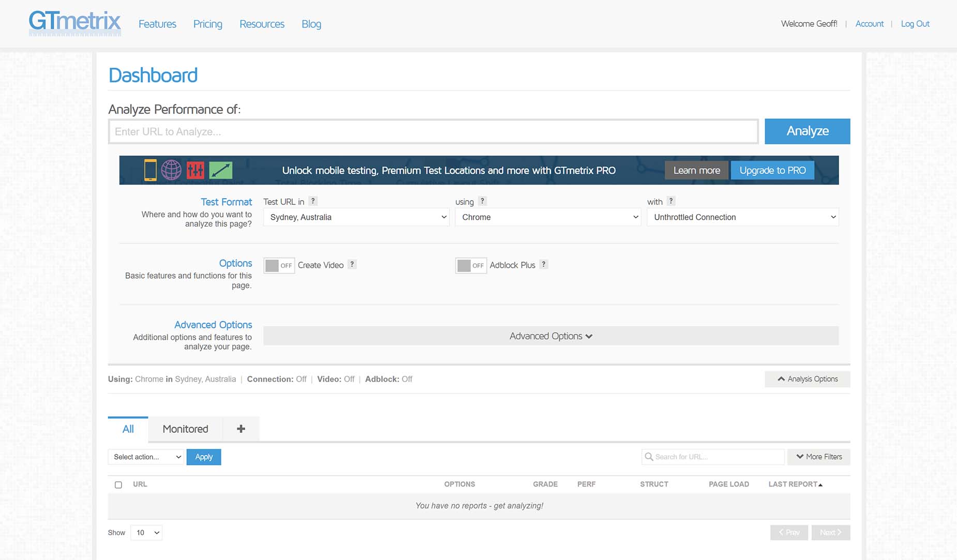Switch to the All reports tab

(x=128, y=429)
